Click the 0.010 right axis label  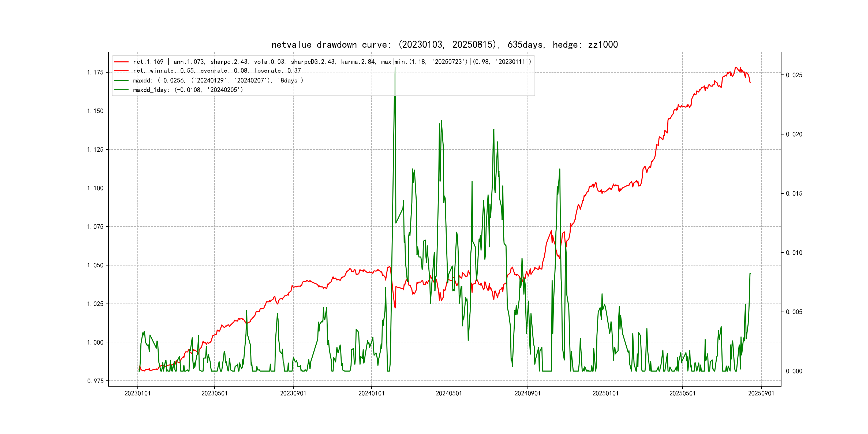[x=794, y=253]
